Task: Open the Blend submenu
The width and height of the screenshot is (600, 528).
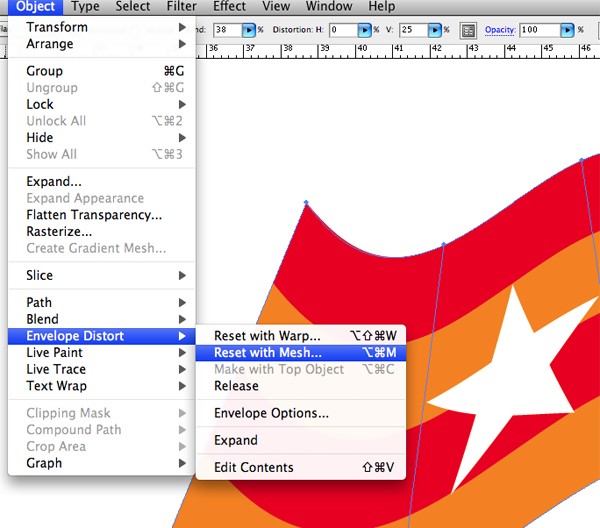Action: click(102, 319)
